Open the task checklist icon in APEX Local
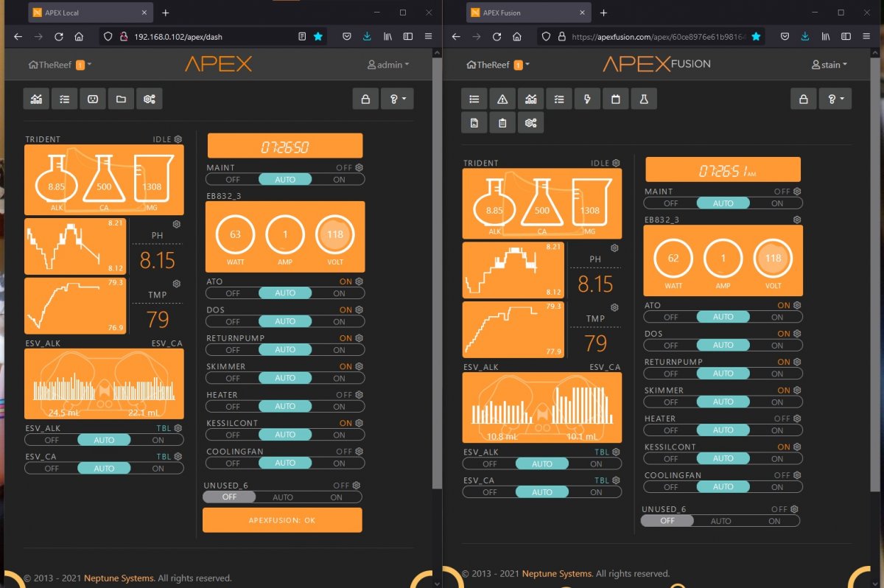 coord(65,99)
